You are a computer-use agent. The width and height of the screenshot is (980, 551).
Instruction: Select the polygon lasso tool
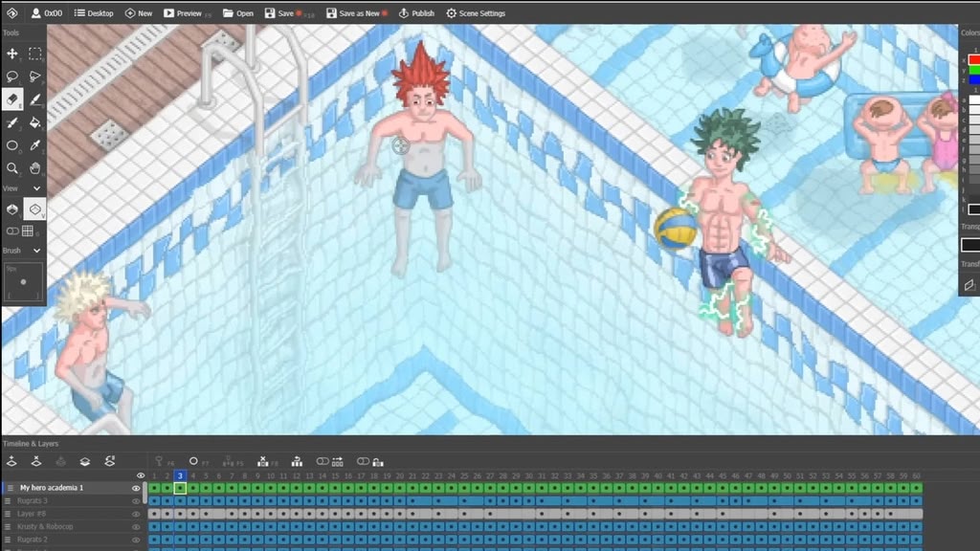point(35,77)
